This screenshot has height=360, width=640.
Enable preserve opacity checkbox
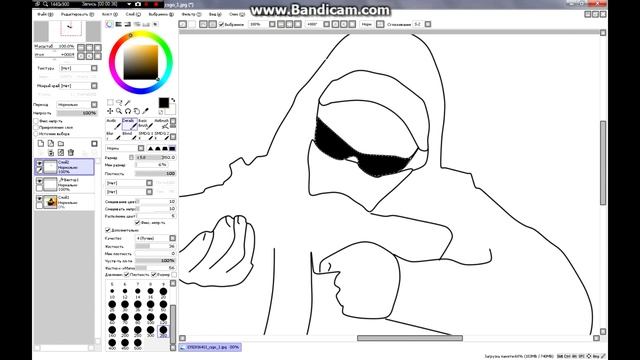click(36, 121)
